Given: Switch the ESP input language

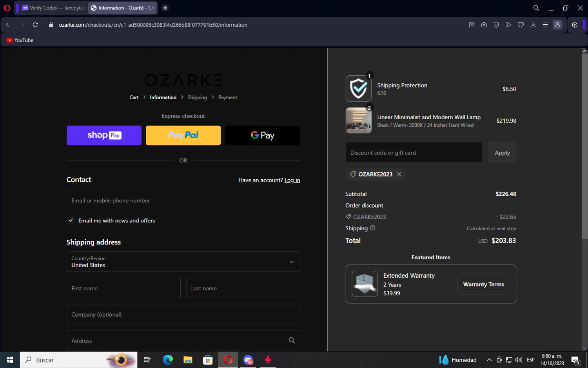Looking at the screenshot, I should 531,360.
